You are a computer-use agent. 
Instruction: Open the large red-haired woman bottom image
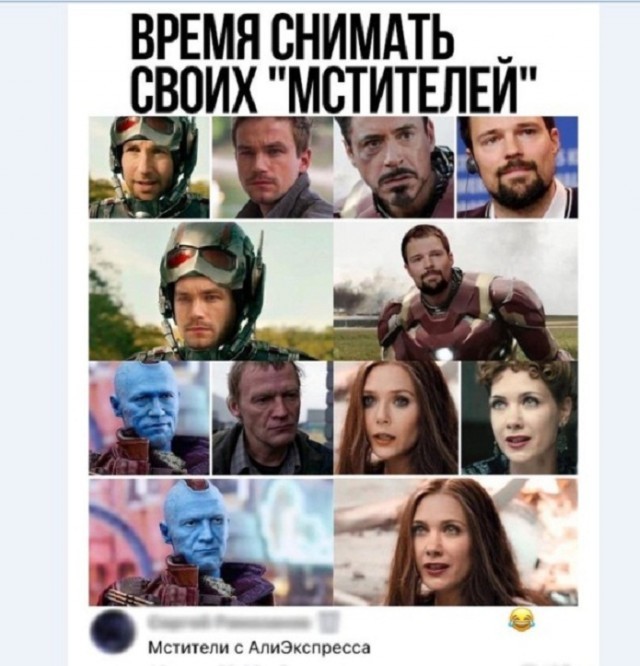click(456, 542)
